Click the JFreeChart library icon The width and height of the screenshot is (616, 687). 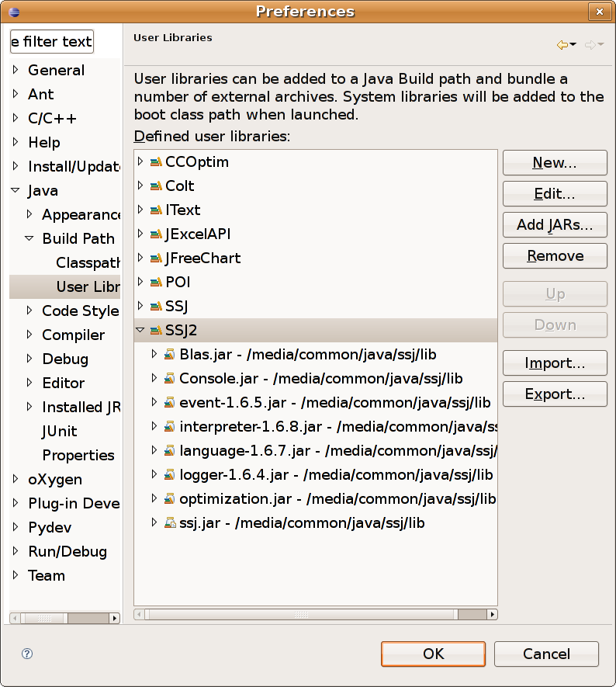(156, 258)
